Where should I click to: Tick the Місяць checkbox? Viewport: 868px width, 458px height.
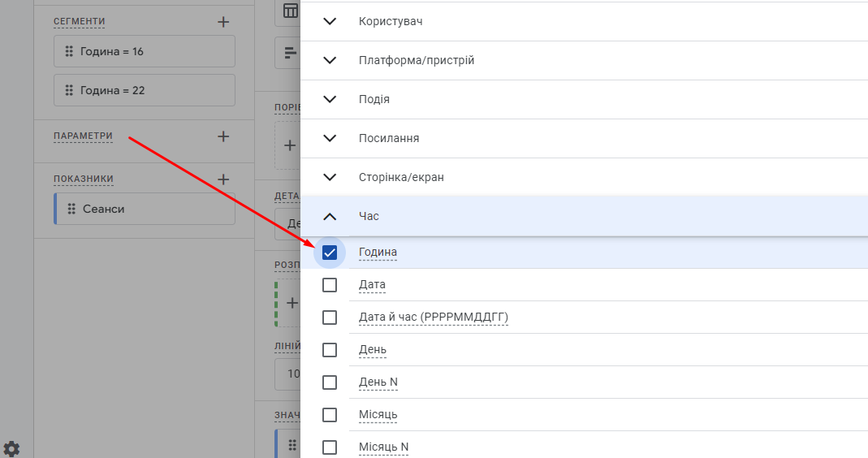pos(330,415)
